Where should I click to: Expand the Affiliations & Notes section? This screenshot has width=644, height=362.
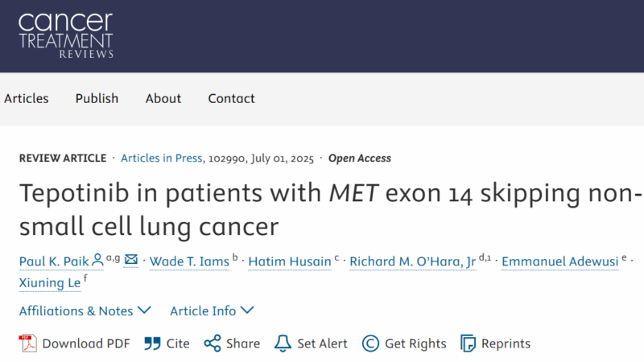click(85, 311)
